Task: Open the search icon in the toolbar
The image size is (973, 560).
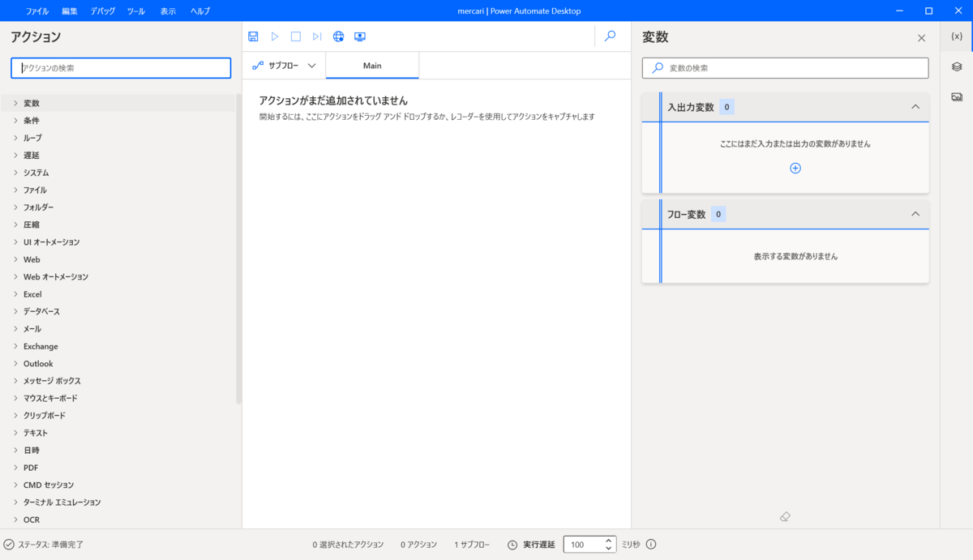Action: tap(610, 36)
